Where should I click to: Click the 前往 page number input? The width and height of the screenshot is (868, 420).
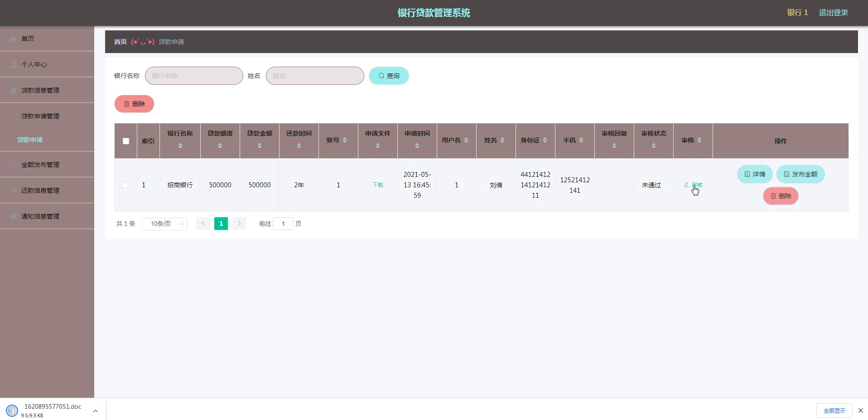click(x=283, y=224)
